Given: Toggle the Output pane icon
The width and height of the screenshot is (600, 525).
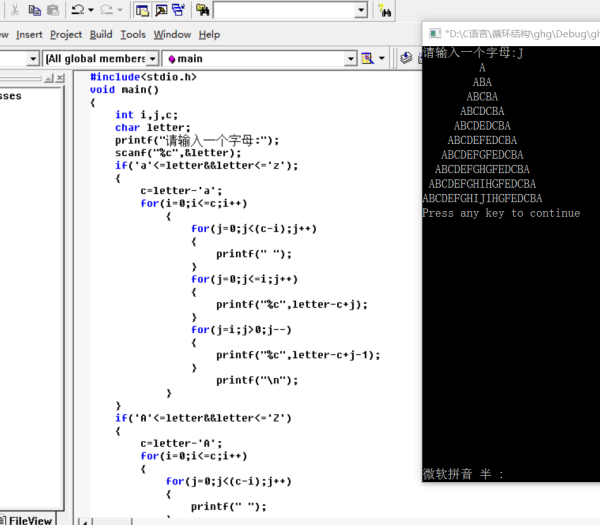Looking at the screenshot, I should coord(161,10).
